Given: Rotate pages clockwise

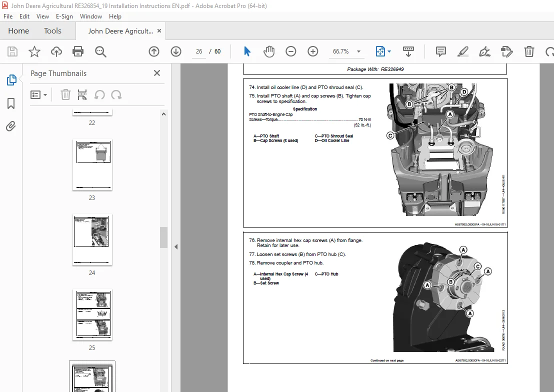Looking at the screenshot, I should coord(116,94).
